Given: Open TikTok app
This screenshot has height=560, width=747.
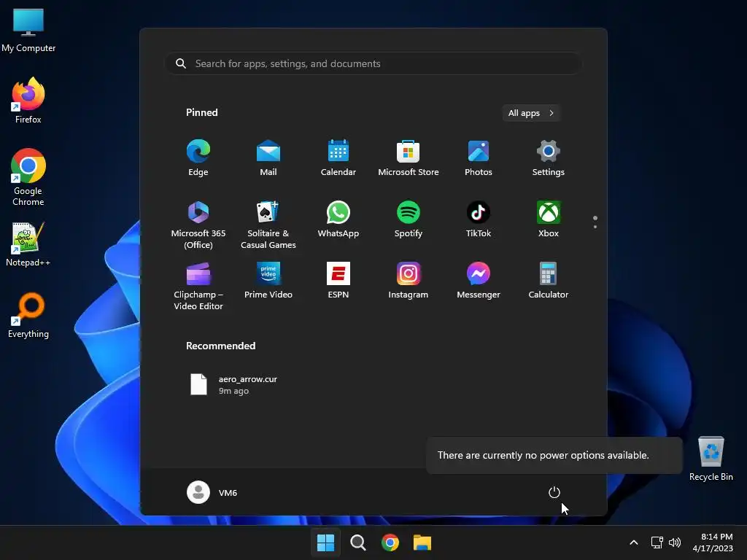Looking at the screenshot, I should (479, 219).
